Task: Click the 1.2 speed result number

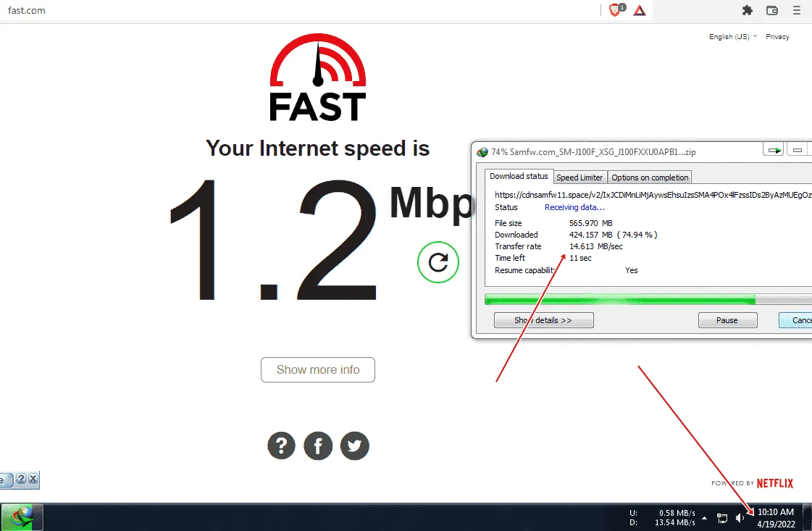Action: (273, 239)
